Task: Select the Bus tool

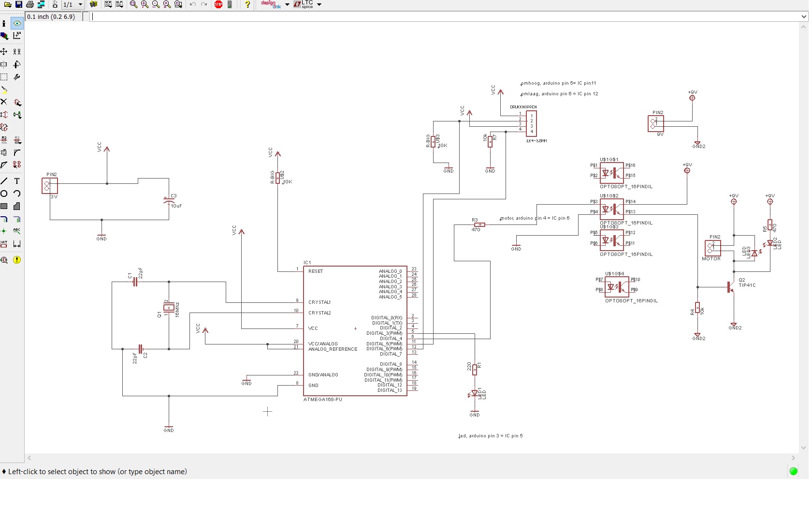Action: (x=4, y=219)
